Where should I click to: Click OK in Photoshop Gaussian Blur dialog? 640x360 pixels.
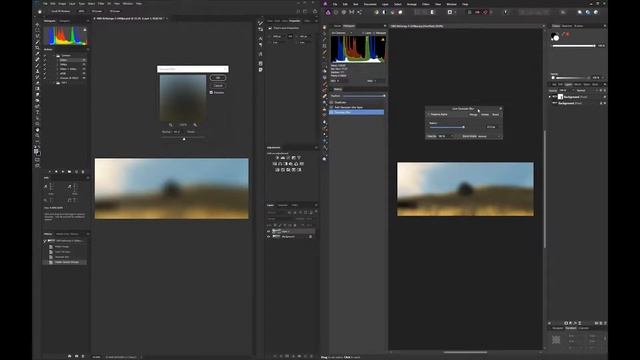pos(218,78)
